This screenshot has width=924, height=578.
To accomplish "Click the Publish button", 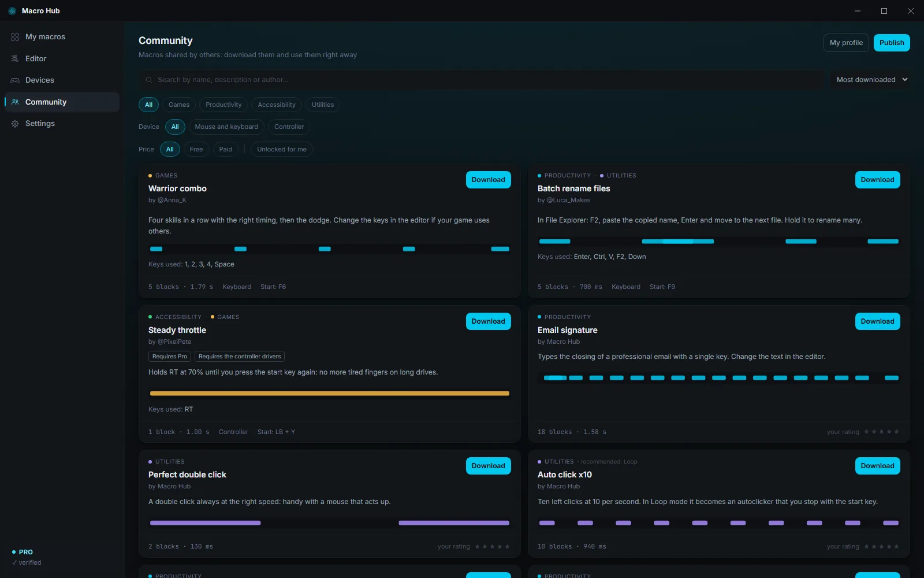I will click(892, 43).
